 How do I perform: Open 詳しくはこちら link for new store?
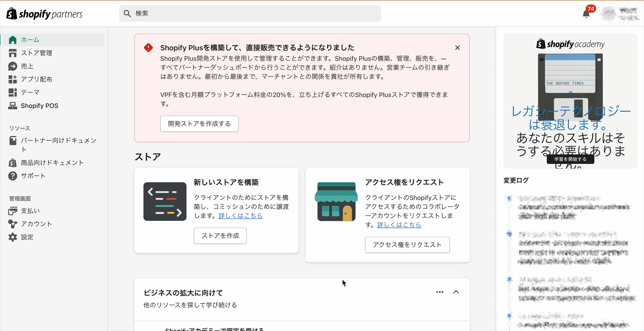coord(241,216)
